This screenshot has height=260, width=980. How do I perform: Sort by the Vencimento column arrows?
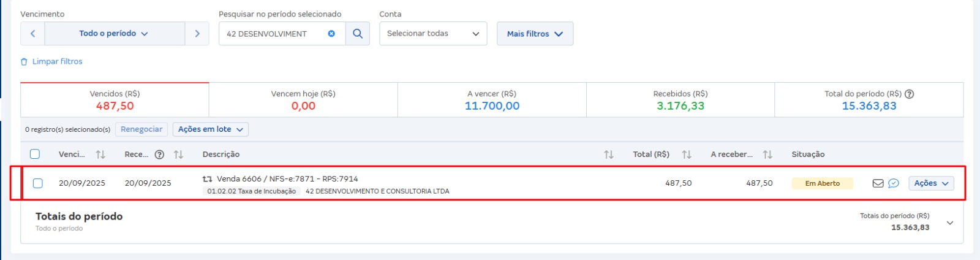coord(100,155)
